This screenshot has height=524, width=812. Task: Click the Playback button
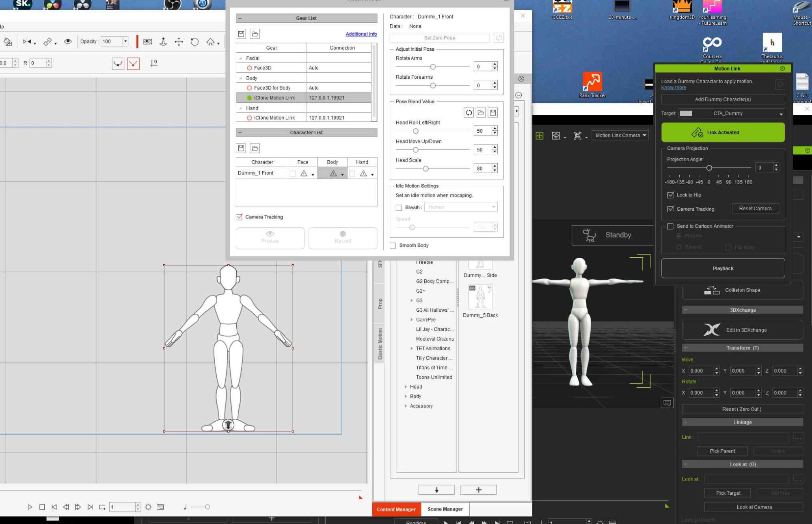point(723,268)
